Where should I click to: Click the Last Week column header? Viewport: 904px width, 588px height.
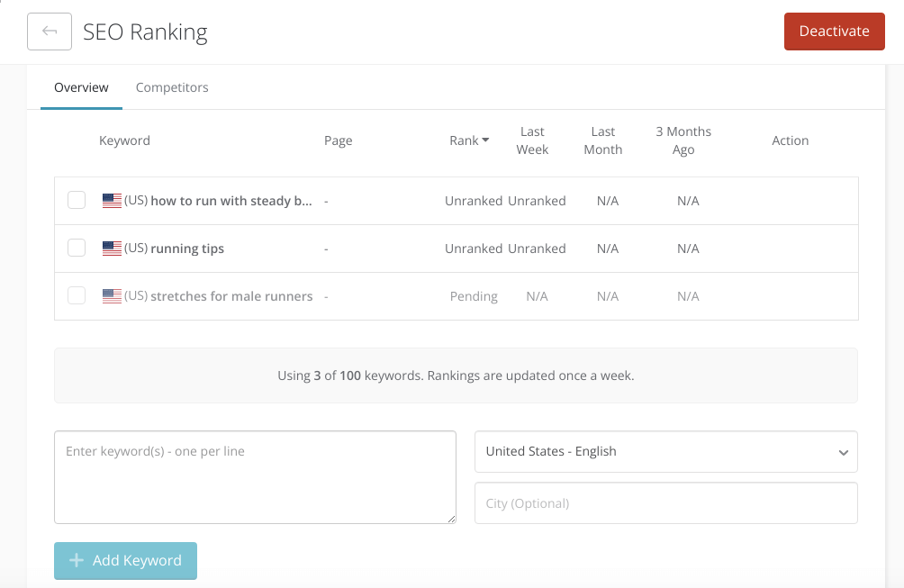coord(532,140)
